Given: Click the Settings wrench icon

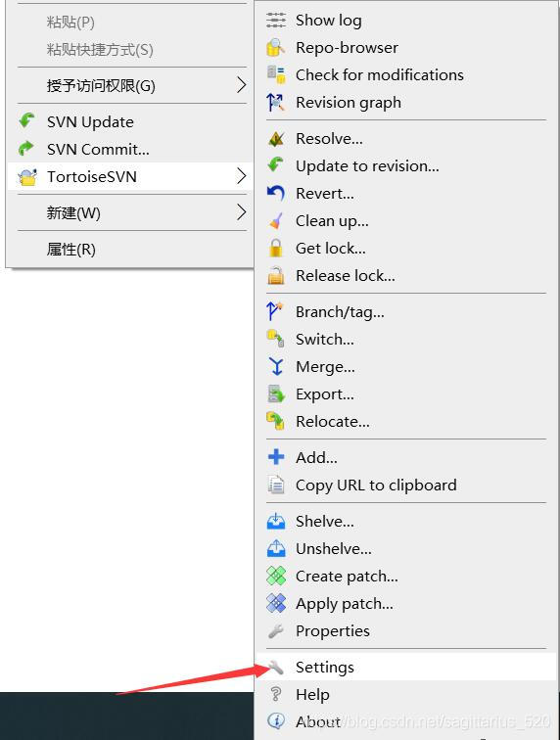Looking at the screenshot, I should tap(276, 667).
